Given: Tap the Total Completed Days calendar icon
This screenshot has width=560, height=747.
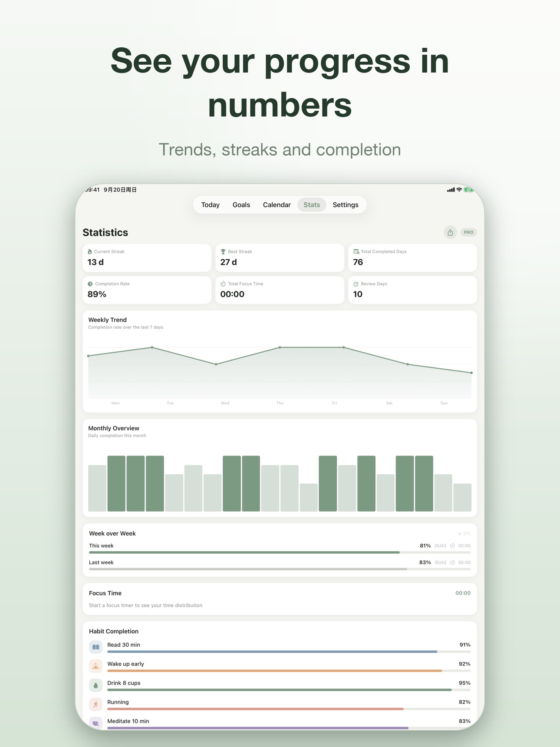Looking at the screenshot, I should click(x=356, y=251).
